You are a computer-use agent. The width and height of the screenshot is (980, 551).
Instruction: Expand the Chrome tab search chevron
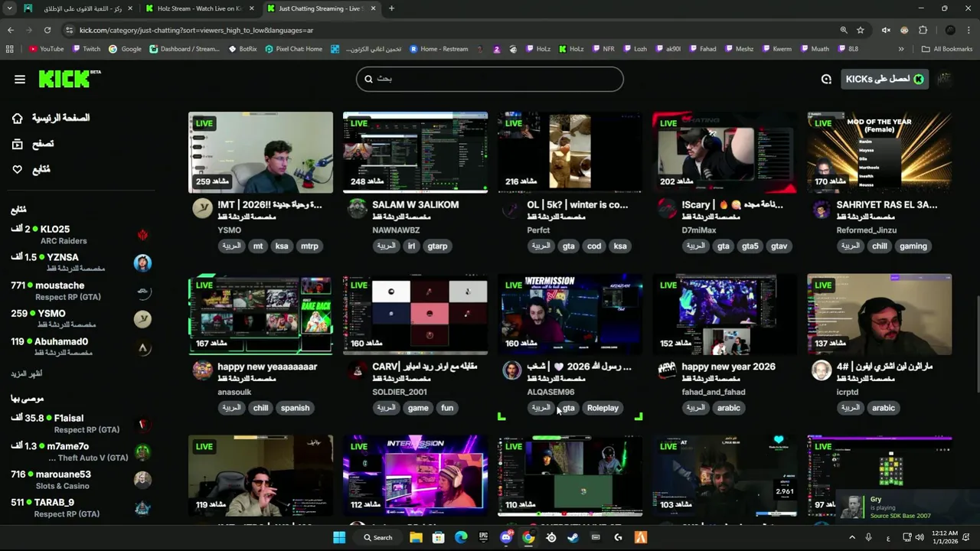10,8
